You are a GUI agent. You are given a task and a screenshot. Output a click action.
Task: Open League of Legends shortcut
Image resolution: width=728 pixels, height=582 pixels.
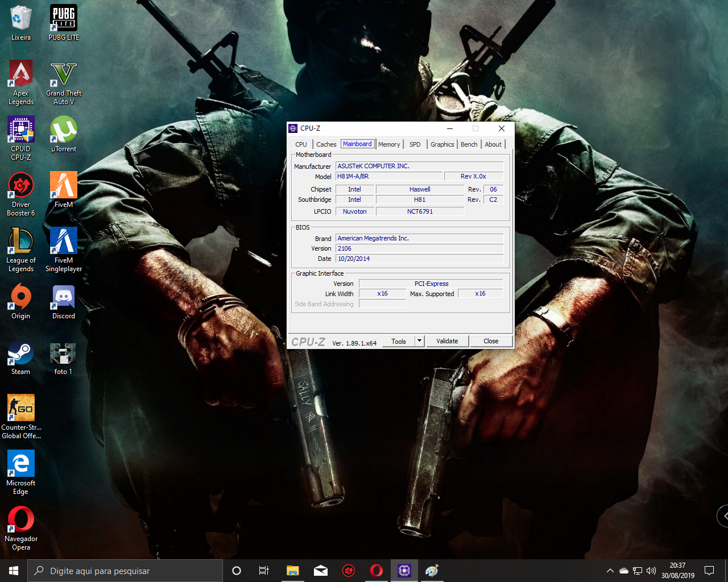pyautogui.click(x=21, y=250)
